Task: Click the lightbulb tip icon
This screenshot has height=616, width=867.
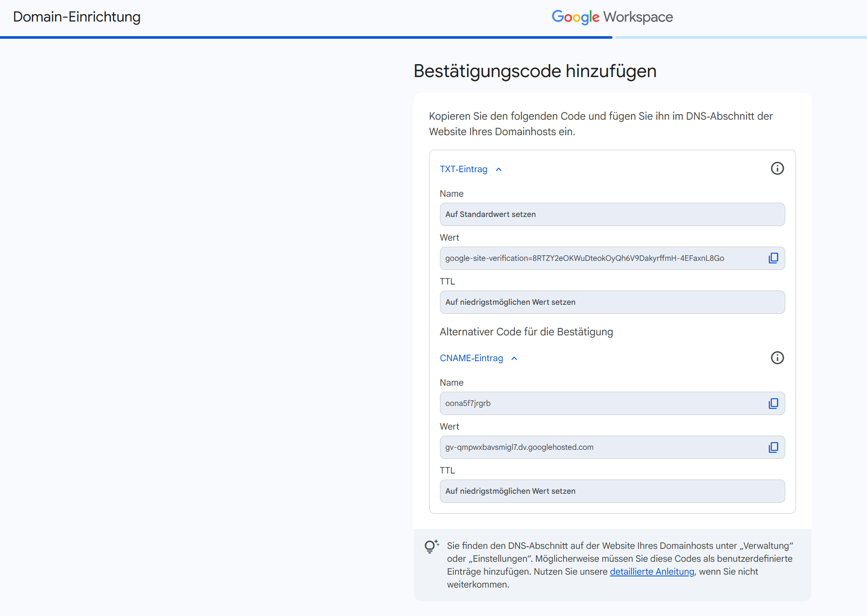Action: click(431, 546)
